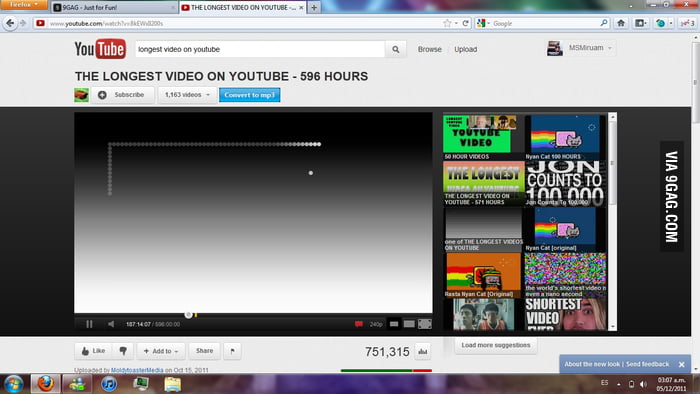This screenshot has width=700, height=394.
Task: Open the uploader's channel avatar
Action: 81,95
